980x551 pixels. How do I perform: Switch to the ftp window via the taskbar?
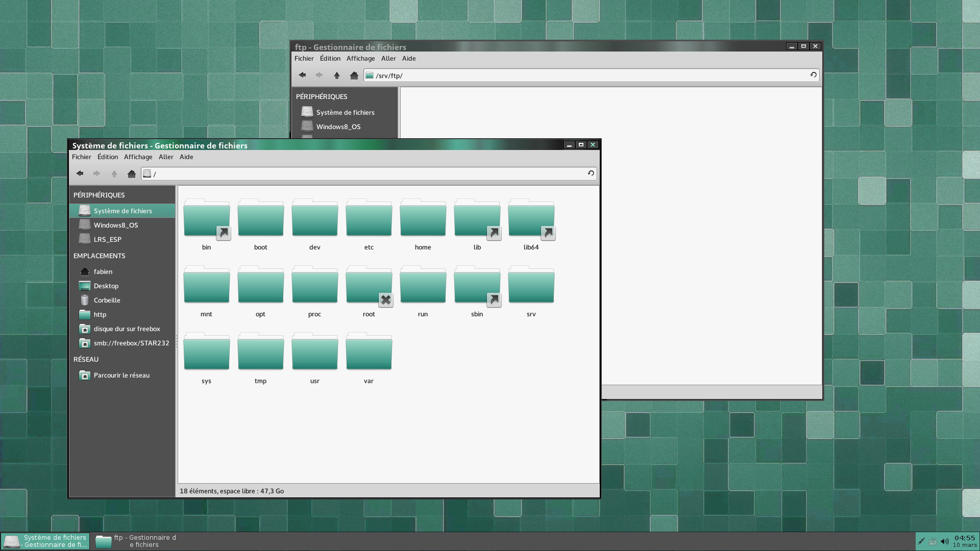click(137, 541)
